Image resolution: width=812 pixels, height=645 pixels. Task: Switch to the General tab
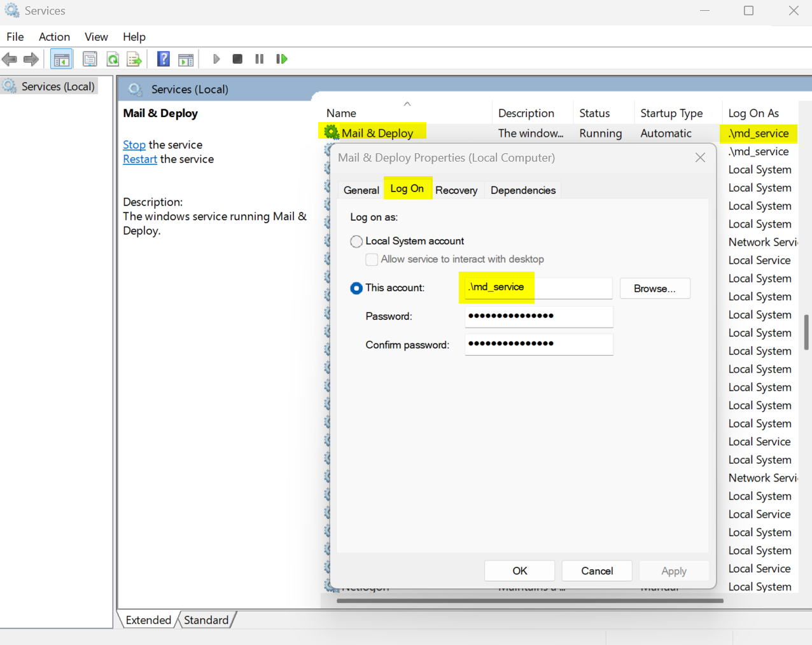point(361,190)
